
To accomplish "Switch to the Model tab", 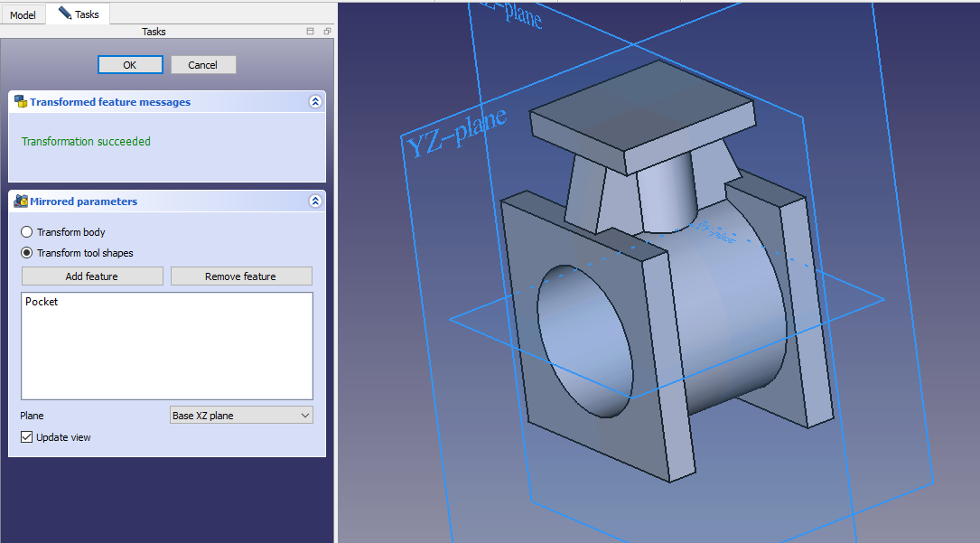I will 23,14.
